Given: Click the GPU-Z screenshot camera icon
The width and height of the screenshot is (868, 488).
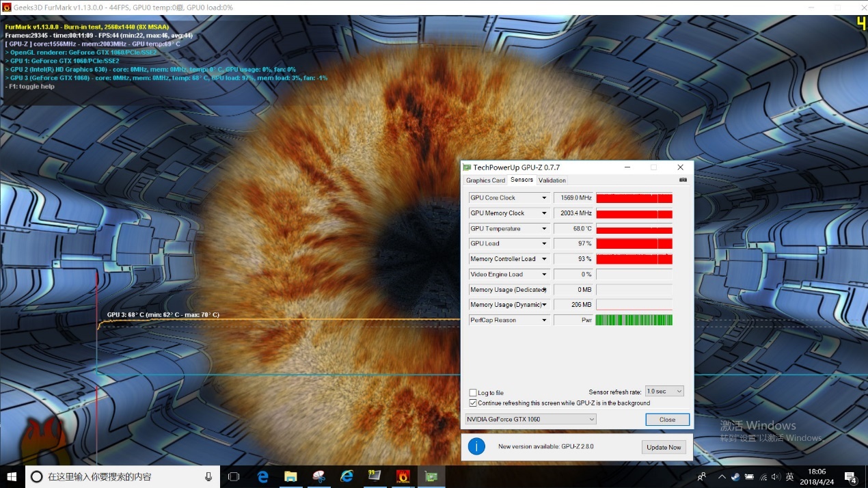Looking at the screenshot, I should [x=683, y=180].
